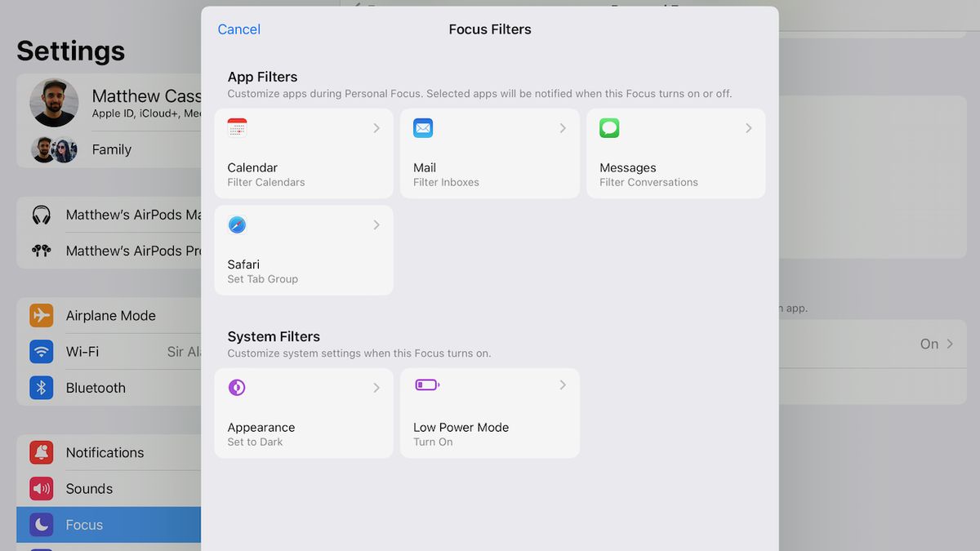
Task: Expand the Calendar filter chevron
Action: [376, 128]
